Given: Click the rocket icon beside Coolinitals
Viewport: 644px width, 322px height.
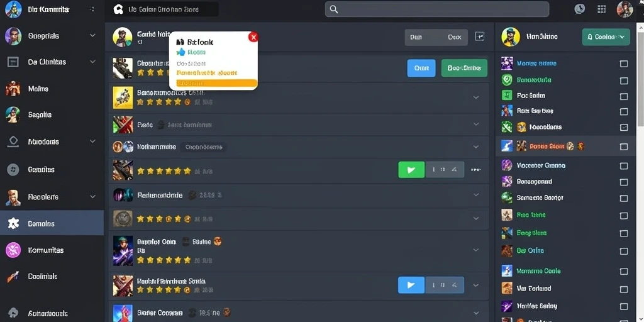Looking at the screenshot, I should pyautogui.click(x=13, y=277).
